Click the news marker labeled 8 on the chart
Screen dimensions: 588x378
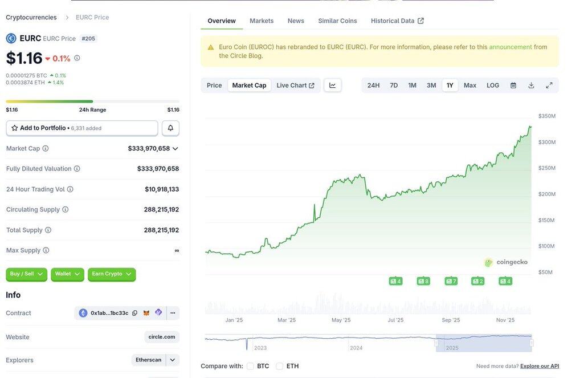423,281
